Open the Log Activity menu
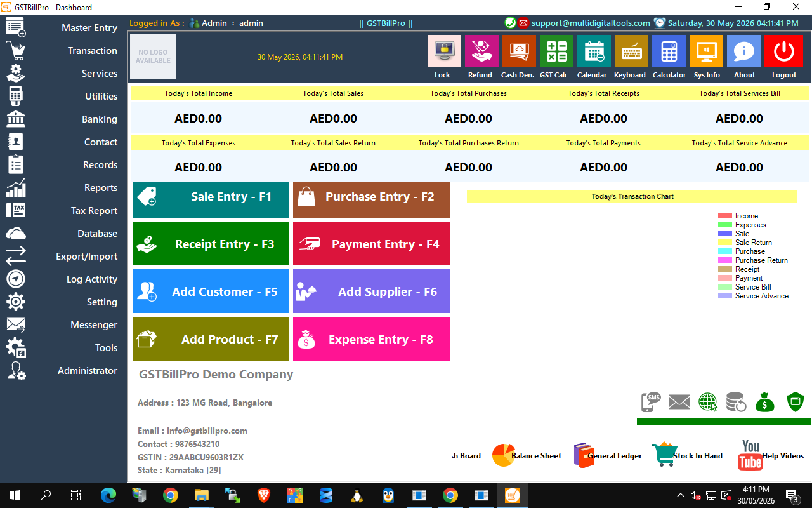 [x=92, y=279]
